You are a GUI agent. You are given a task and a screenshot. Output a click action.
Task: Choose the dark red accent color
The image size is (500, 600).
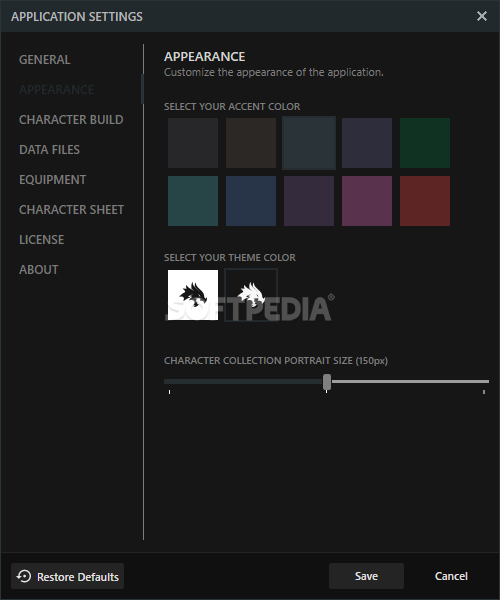[425, 201]
